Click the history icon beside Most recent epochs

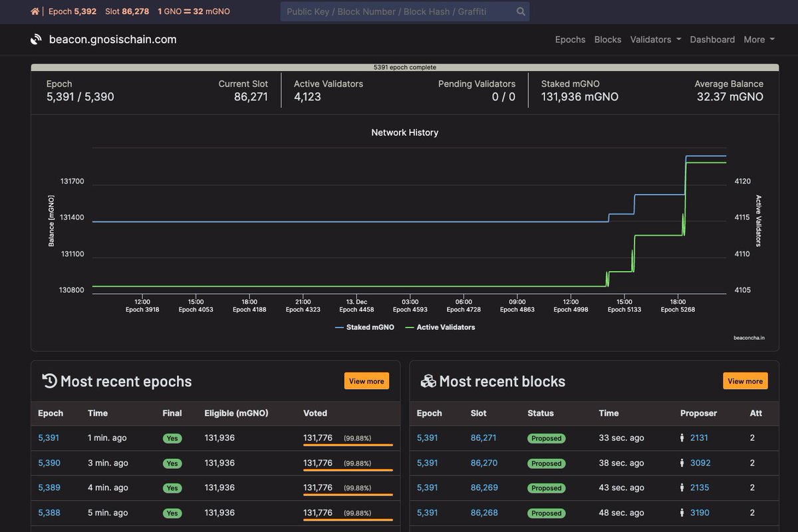click(49, 380)
